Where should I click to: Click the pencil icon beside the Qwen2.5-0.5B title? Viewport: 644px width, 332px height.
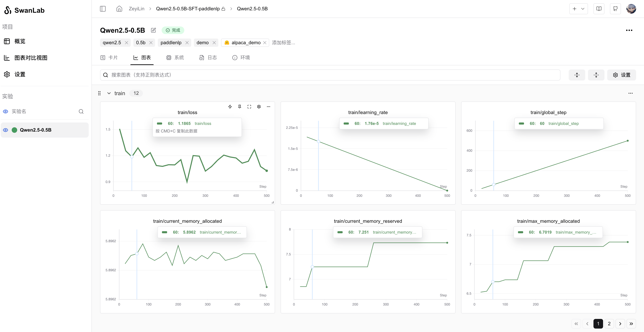[x=153, y=30]
